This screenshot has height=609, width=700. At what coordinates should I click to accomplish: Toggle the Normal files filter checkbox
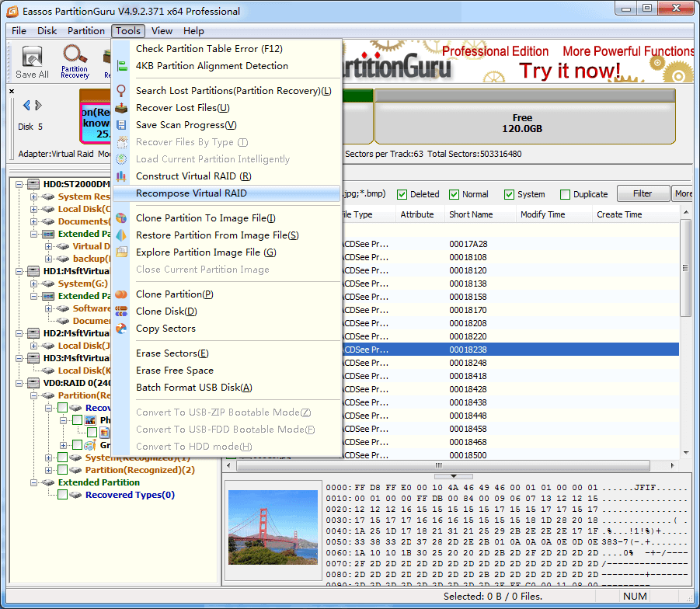click(454, 194)
